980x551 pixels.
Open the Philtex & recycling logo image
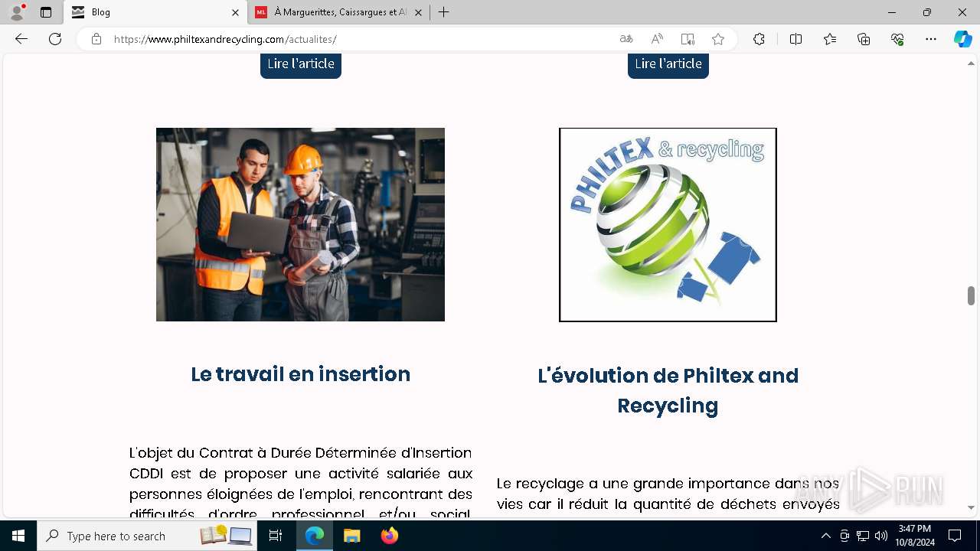point(668,224)
